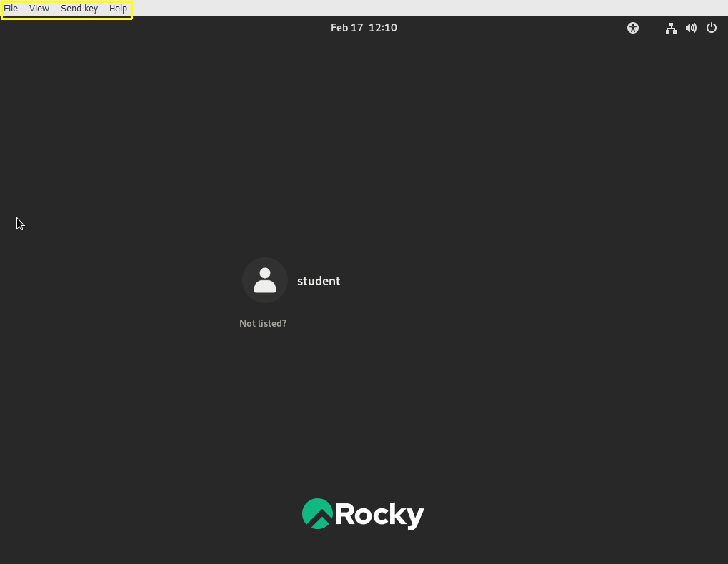Screen dimensions: 728x564
Task: Open the Send key menu
Action: click(x=79, y=9)
